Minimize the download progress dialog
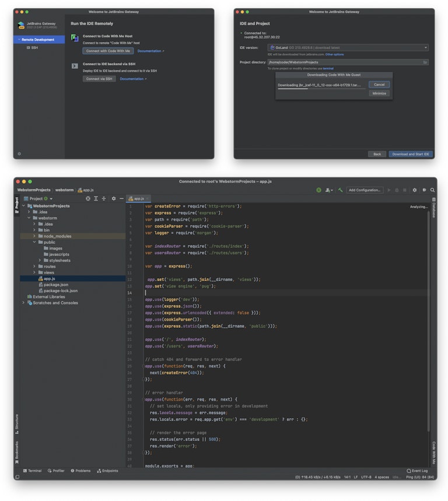The height and width of the screenshot is (501, 448). tap(379, 93)
